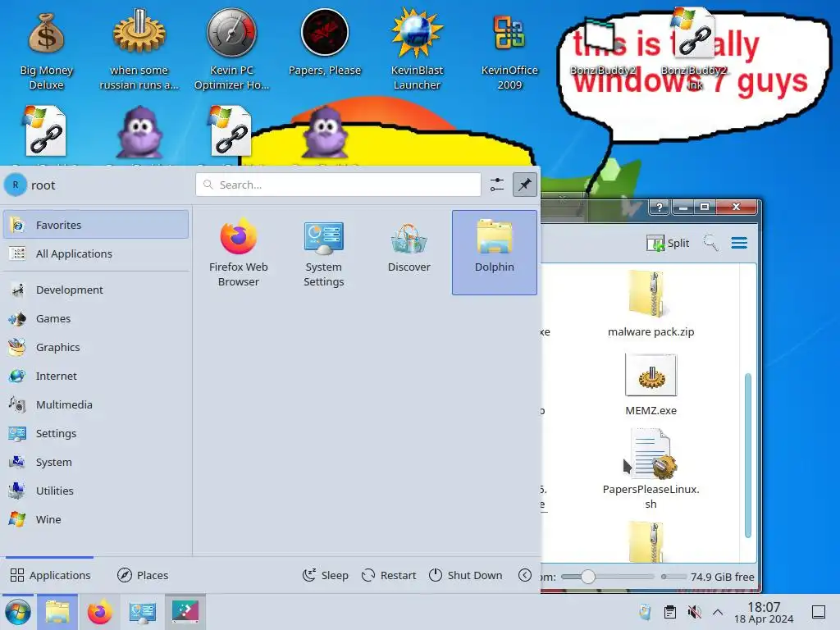Click root user avatar
This screenshot has height=630, width=840.
pyautogui.click(x=16, y=185)
